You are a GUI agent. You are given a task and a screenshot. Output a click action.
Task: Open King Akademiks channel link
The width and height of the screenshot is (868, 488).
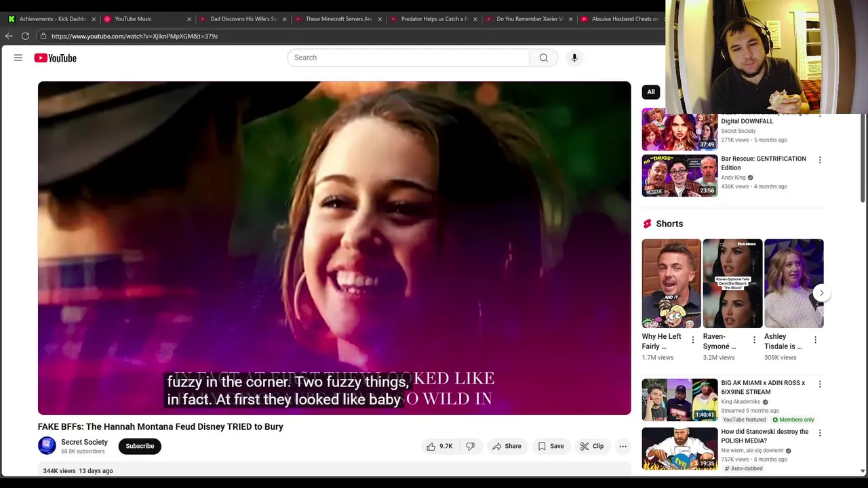point(741,401)
